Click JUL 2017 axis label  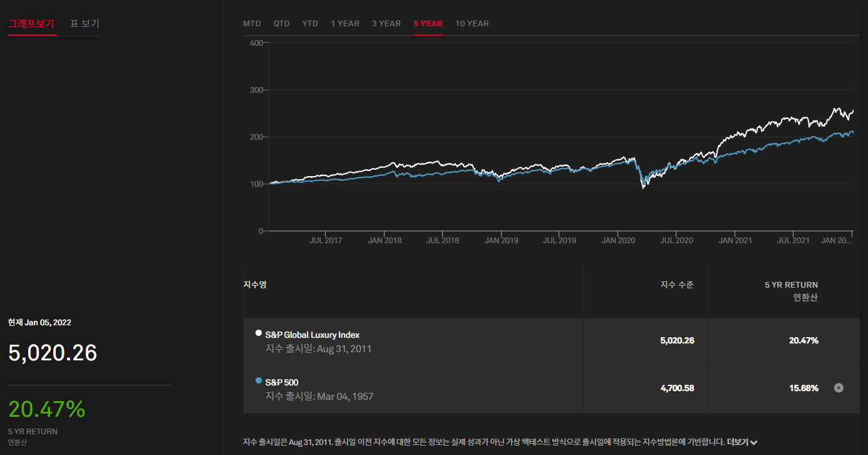point(326,241)
